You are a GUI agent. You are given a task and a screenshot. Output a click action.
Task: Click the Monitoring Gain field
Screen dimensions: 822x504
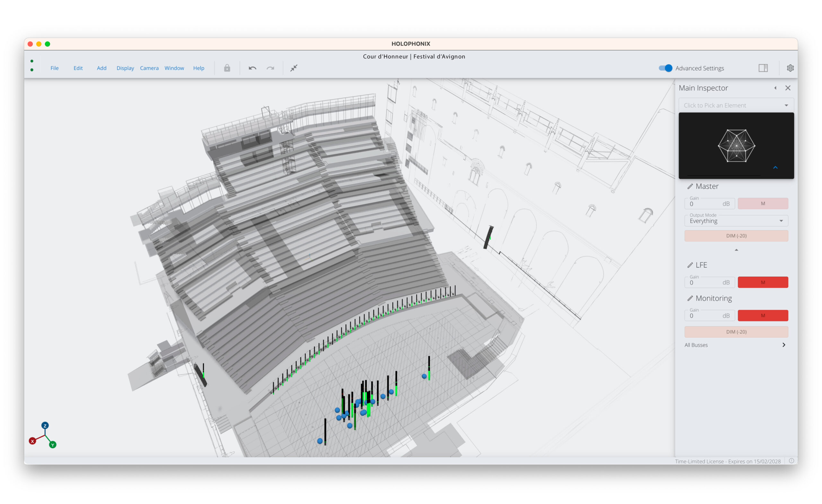(x=709, y=315)
